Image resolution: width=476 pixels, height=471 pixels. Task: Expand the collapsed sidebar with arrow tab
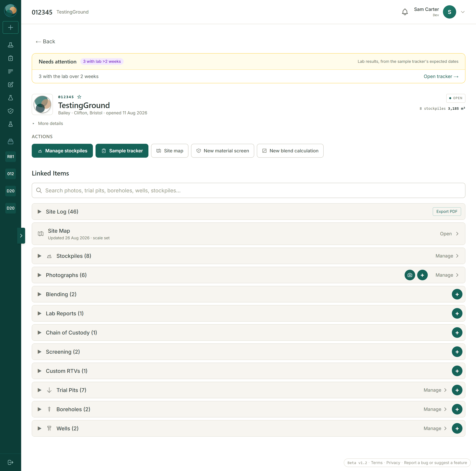pyautogui.click(x=21, y=235)
